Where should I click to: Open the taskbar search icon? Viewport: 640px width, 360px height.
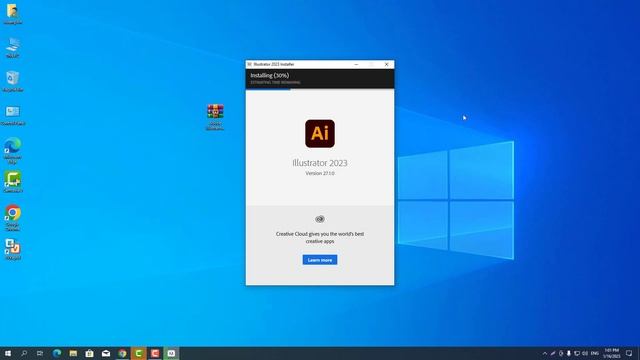click(24, 353)
